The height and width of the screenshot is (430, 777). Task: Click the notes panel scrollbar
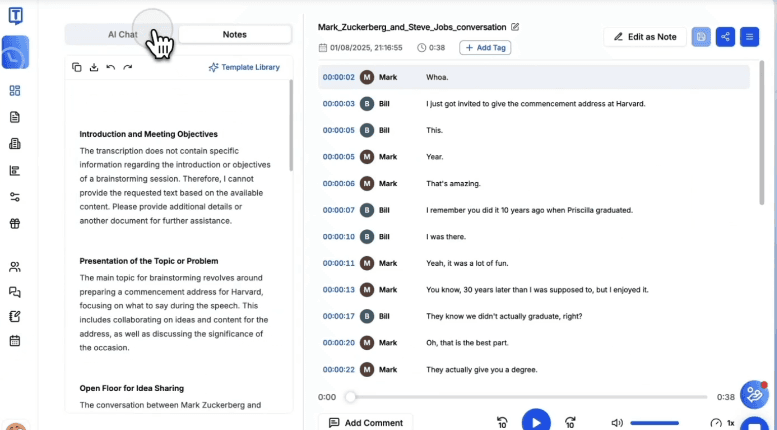[x=291, y=126]
